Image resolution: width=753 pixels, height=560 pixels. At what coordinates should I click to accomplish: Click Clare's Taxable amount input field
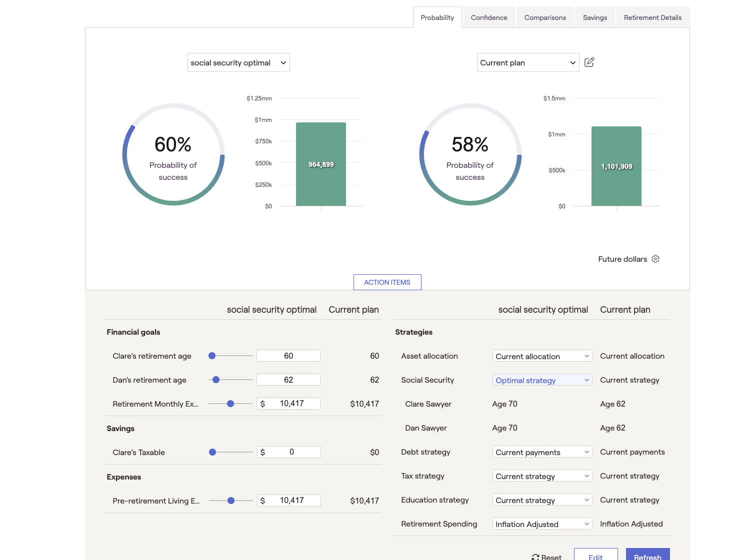(288, 452)
